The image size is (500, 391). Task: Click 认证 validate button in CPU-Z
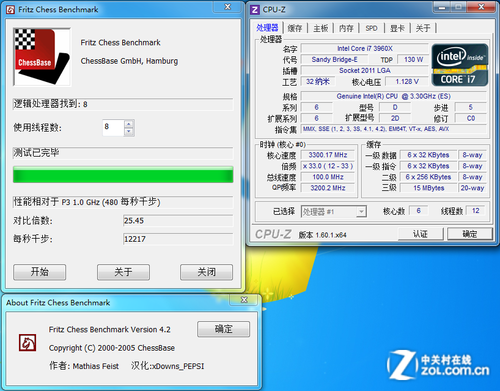click(420, 234)
